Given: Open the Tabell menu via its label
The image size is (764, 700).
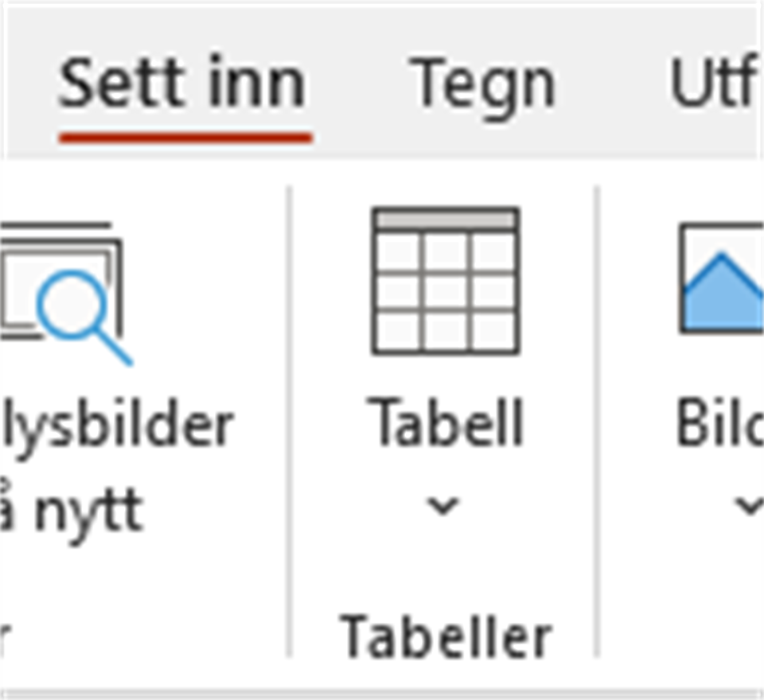Looking at the screenshot, I should (x=446, y=424).
